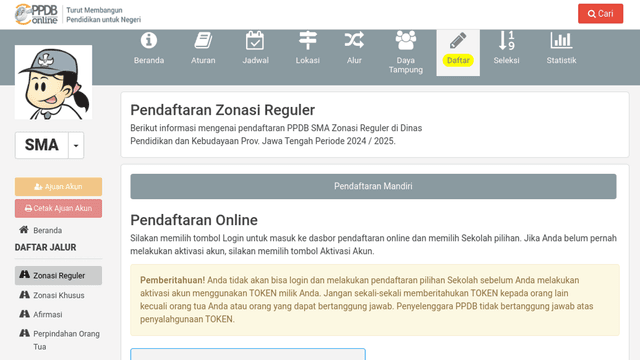
Task: Click the Ajuan Akun button
Action: pyautogui.click(x=58, y=187)
